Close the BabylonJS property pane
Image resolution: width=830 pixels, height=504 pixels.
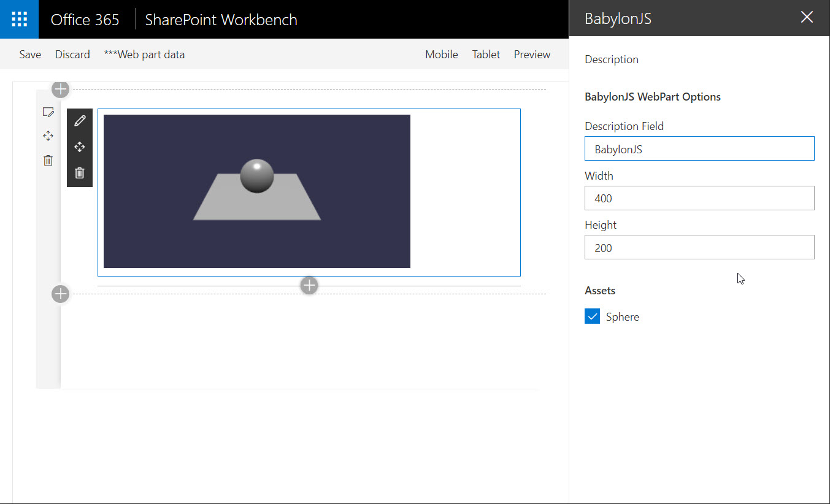pyautogui.click(x=807, y=17)
